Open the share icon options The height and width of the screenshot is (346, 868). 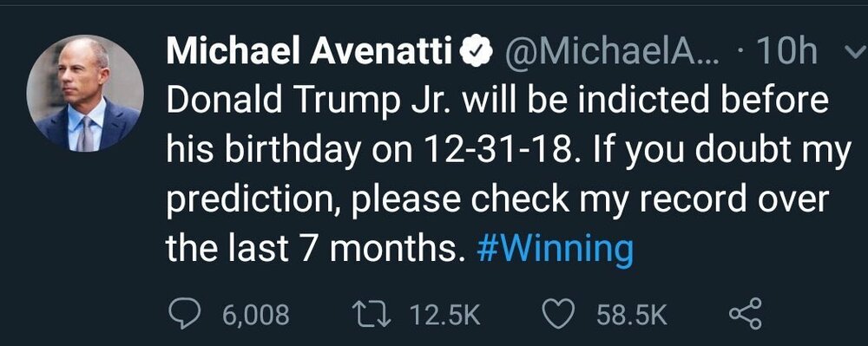[746, 315]
